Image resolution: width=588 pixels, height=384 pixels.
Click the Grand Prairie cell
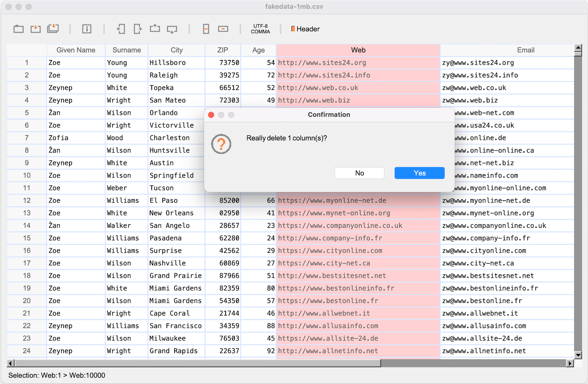coord(177,276)
